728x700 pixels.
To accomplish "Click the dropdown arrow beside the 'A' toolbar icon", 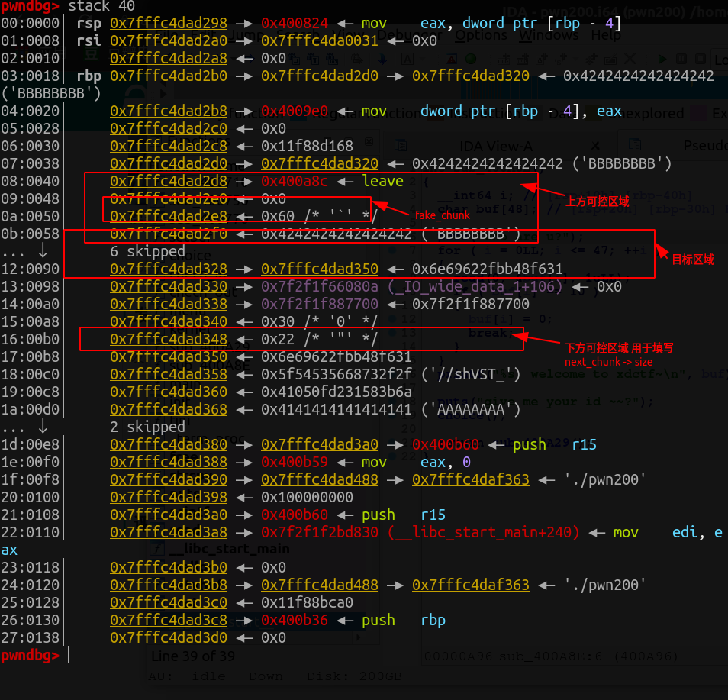I will pyautogui.click(x=424, y=58).
